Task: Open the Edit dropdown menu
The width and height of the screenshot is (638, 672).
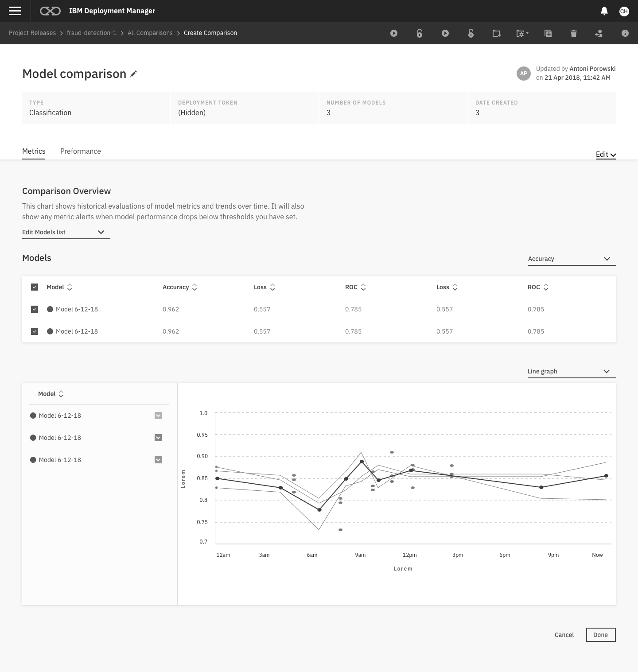Action: (606, 155)
